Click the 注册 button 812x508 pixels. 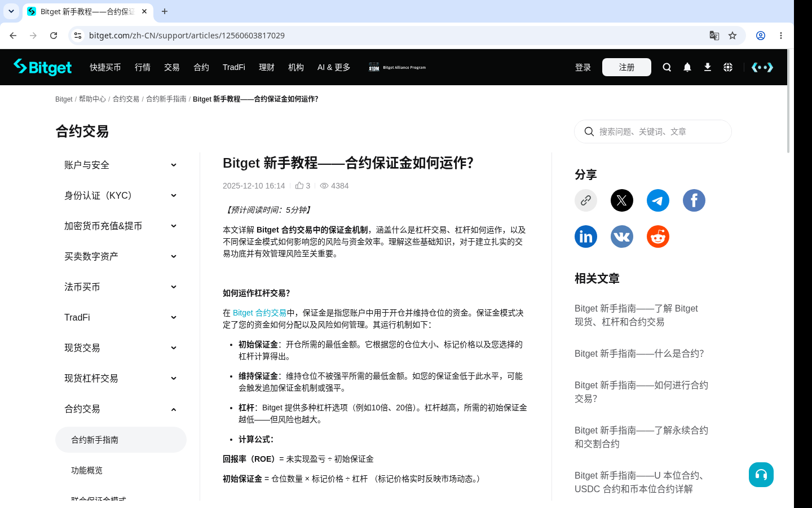pyautogui.click(x=626, y=67)
